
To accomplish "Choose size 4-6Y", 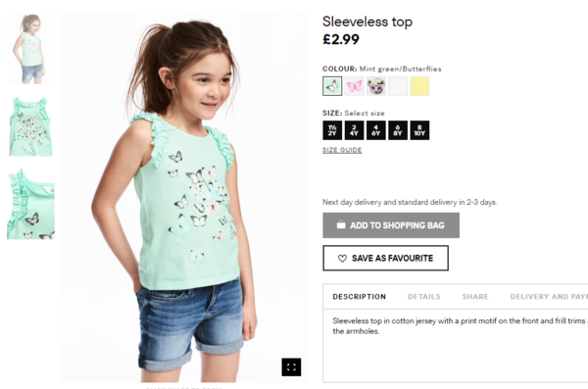I will pyautogui.click(x=376, y=130).
